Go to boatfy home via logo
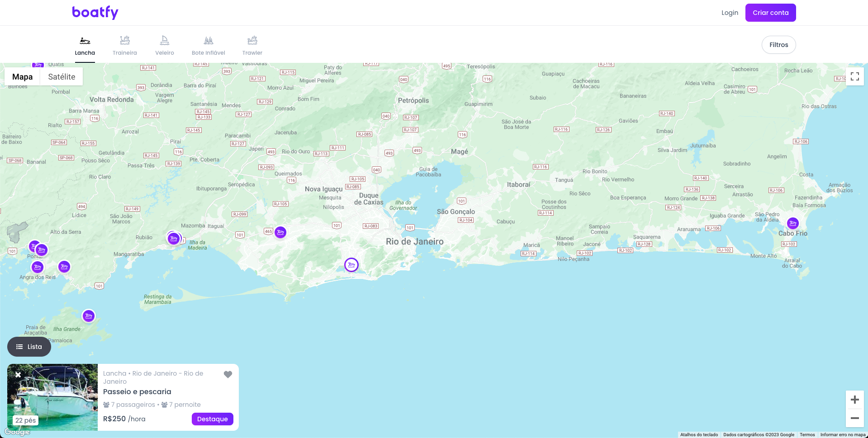This screenshot has width=868, height=438. coord(95,12)
